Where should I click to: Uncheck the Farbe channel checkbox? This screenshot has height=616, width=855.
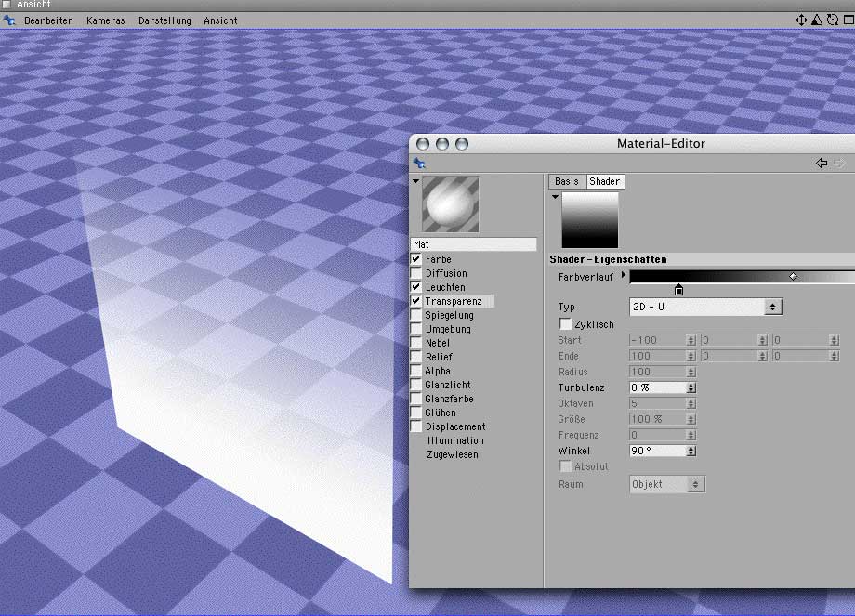coord(416,259)
